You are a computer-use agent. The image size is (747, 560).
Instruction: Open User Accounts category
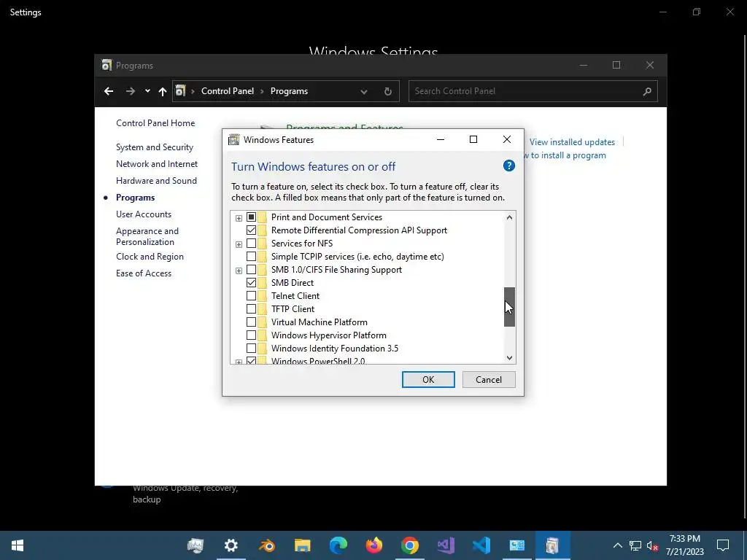(144, 214)
